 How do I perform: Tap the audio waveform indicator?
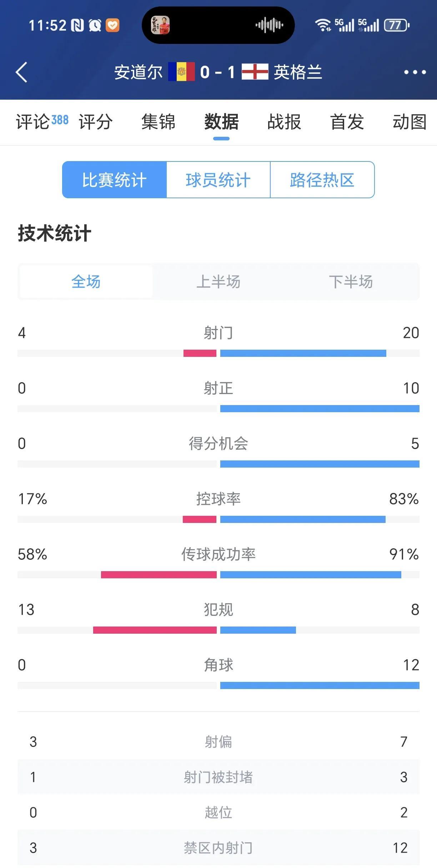(269, 25)
